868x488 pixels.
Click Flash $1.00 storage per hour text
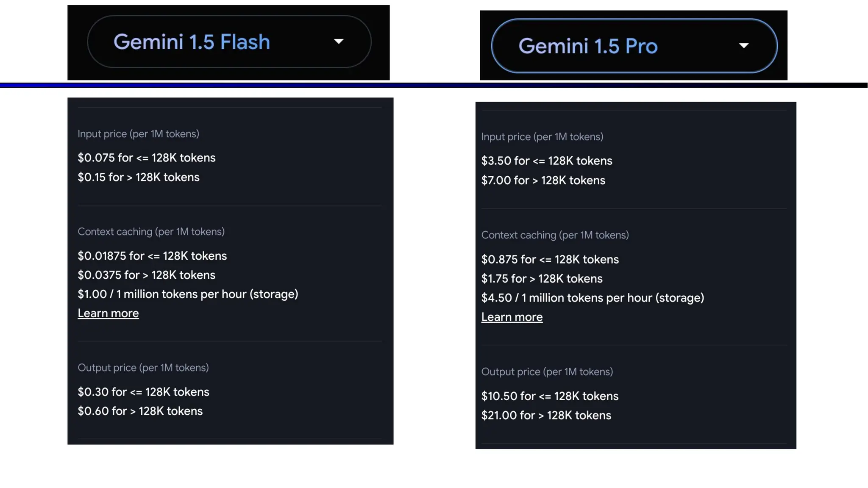[188, 294]
